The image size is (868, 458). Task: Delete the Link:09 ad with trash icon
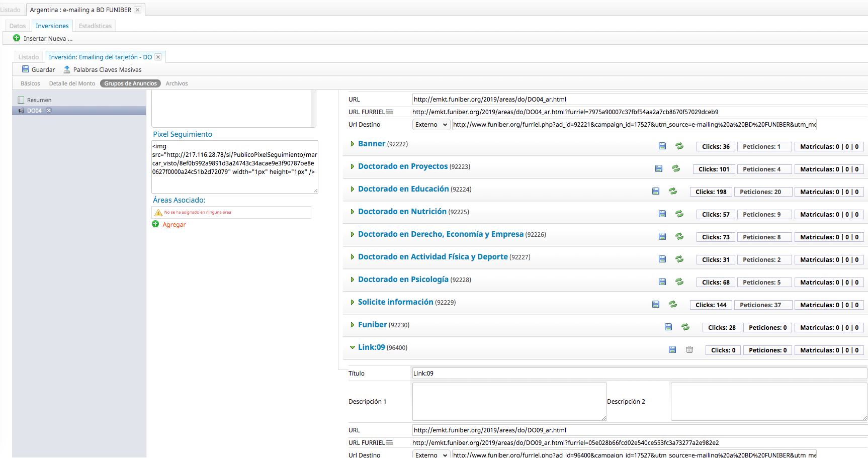689,349
